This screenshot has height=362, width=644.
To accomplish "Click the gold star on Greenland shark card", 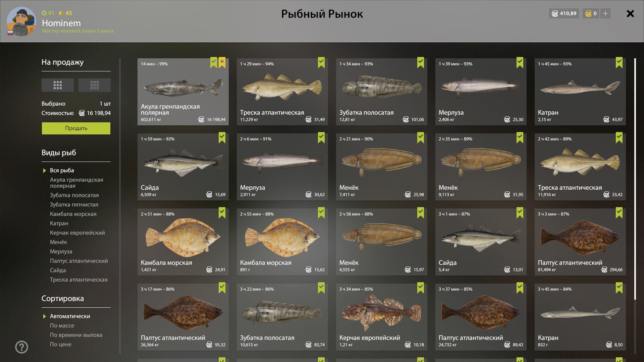I will 222,63.
